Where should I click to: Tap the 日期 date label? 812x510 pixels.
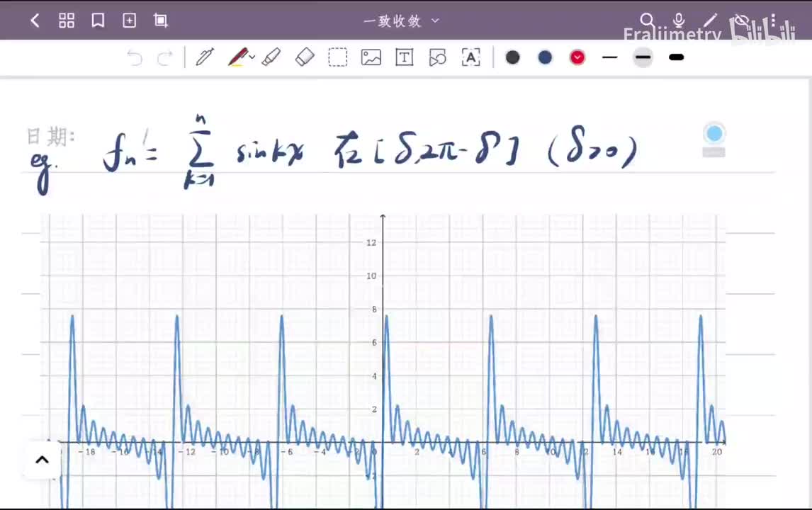[x=51, y=137]
